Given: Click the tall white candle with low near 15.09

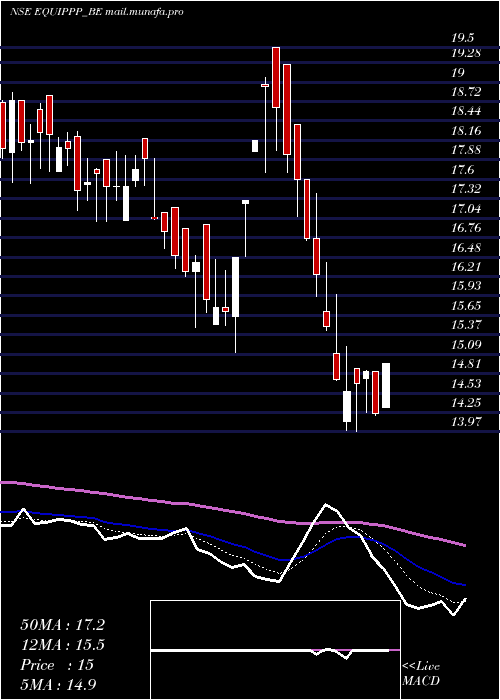Looking at the screenshot, I should [x=235, y=287].
